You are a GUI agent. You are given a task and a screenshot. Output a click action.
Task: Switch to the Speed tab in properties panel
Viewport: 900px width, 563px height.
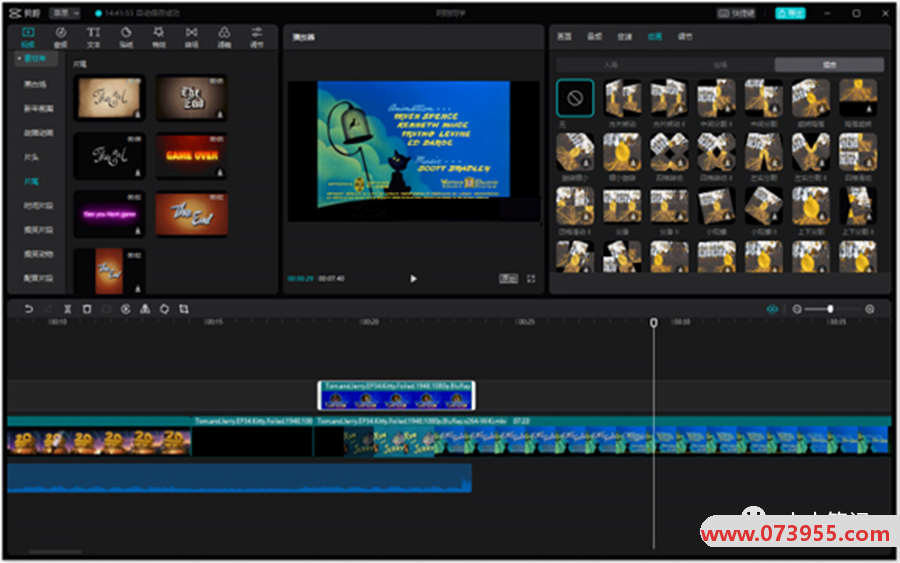pos(624,36)
